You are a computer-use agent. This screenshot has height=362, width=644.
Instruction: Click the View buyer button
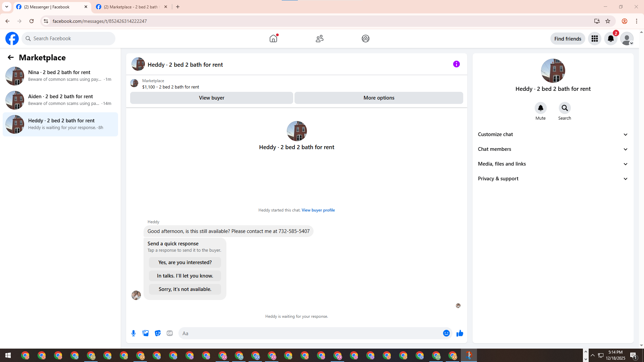pyautogui.click(x=212, y=98)
